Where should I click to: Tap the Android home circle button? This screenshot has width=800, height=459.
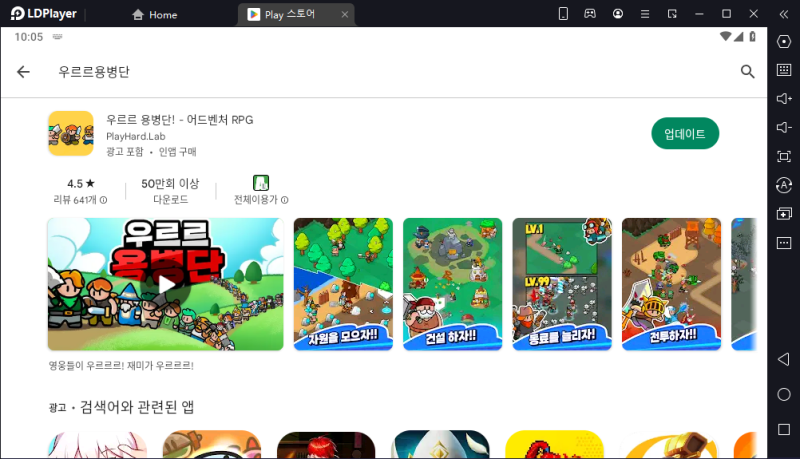click(x=784, y=394)
